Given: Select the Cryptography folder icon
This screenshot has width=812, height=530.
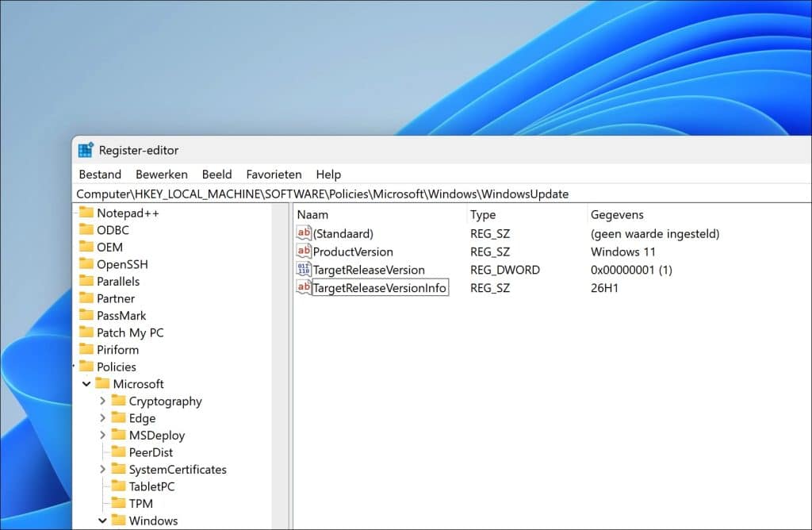Looking at the screenshot, I should click(119, 401).
